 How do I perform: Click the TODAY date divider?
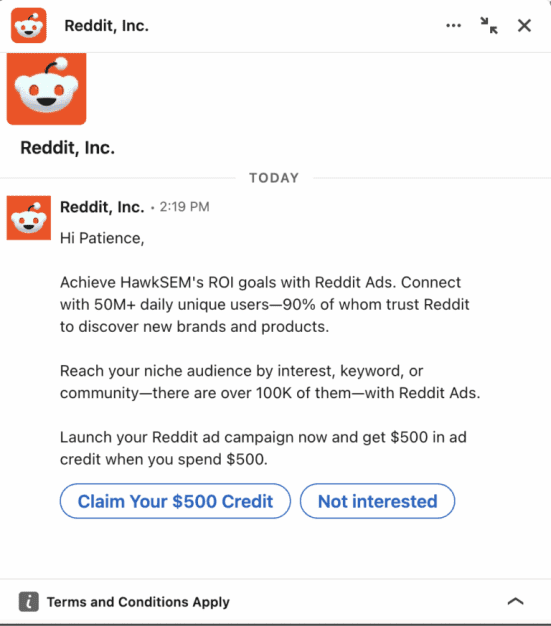pyautogui.click(x=274, y=178)
